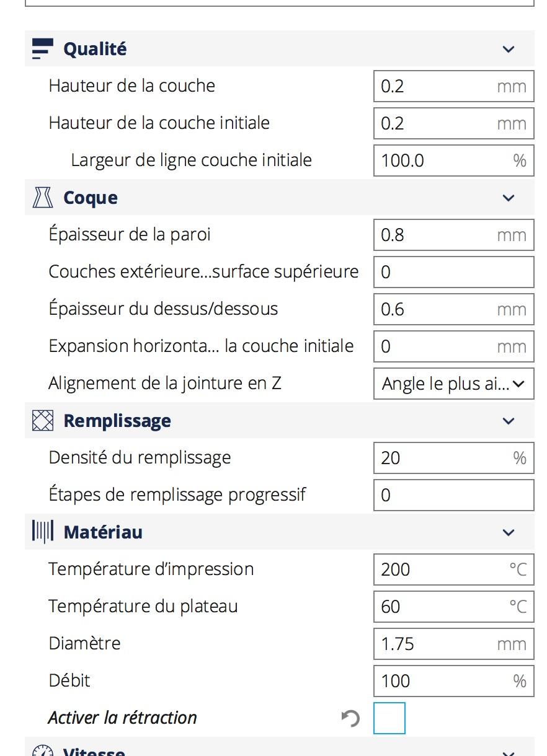This screenshot has width=547, height=756.
Task: Select the Température du plateau field
Action: [x=454, y=607]
